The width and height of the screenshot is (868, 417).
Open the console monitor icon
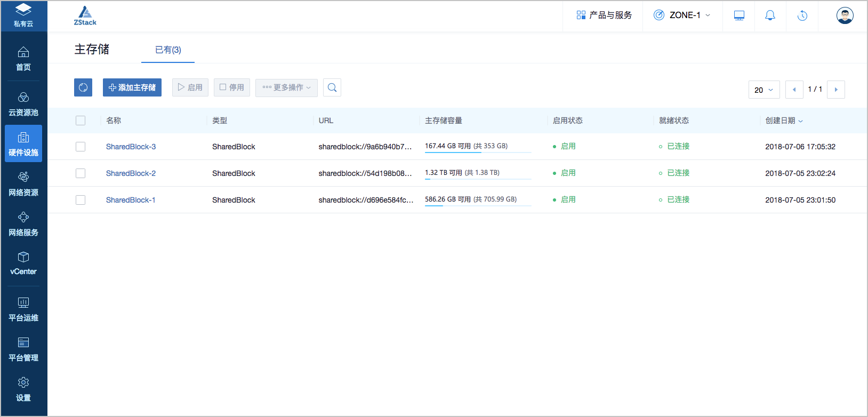739,15
